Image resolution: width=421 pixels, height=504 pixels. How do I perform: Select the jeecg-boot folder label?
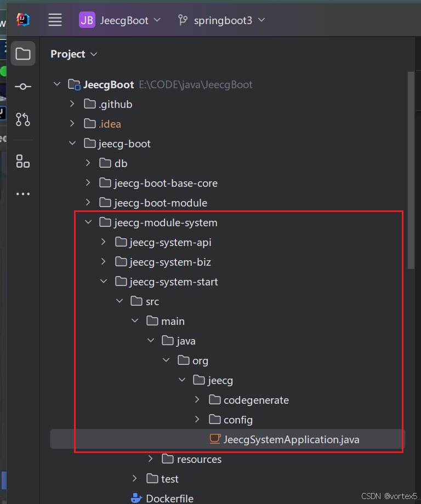click(124, 144)
